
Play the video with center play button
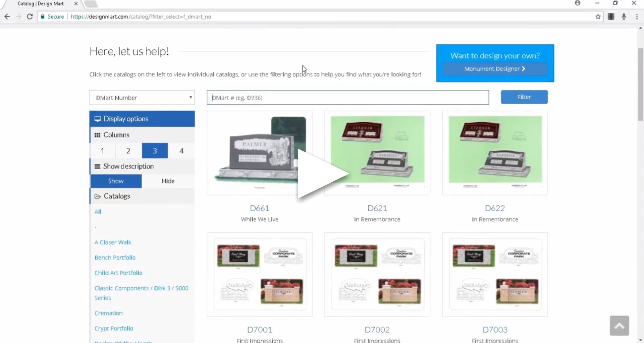pyautogui.click(x=323, y=174)
